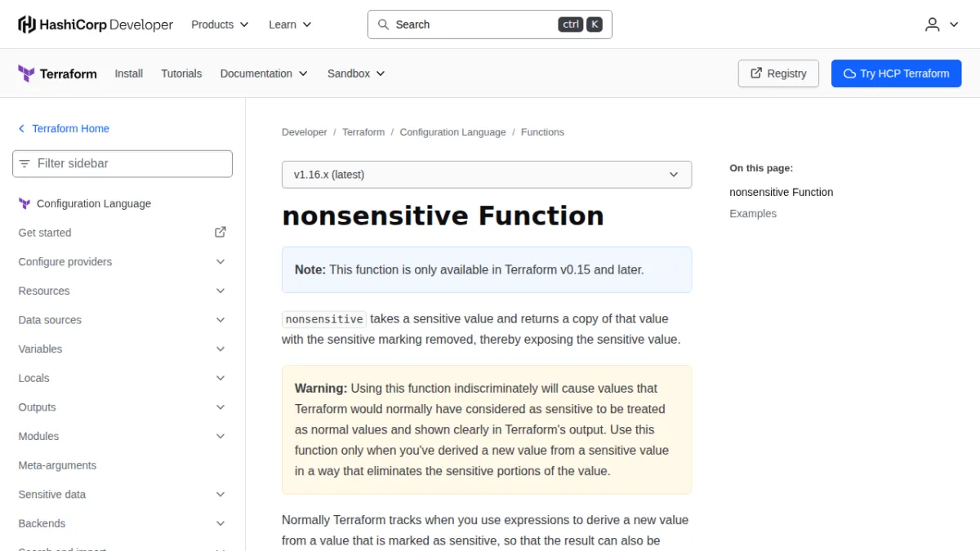Screen dimensions: 980x551
Task: Click Try HCP Terraform button
Action: pyautogui.click(x=897, y=73)
